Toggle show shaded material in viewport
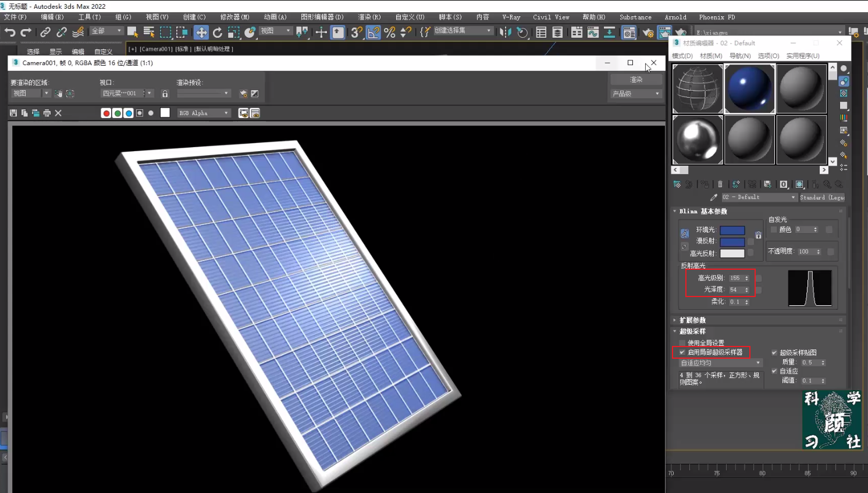 [799, 184]
